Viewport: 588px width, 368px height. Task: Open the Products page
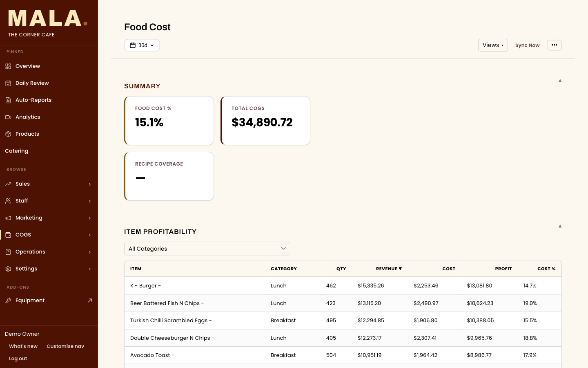pyautogui.click(x=49, y=134)
